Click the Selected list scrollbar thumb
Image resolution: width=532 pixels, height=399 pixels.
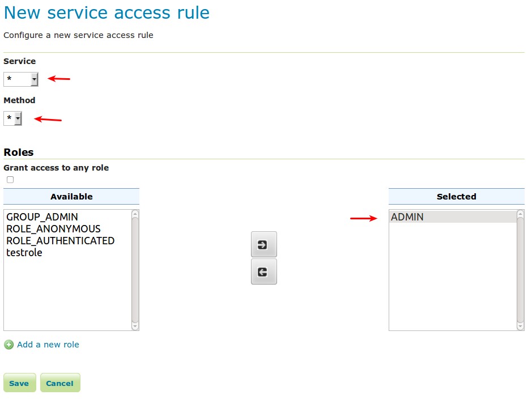tap(520, 269)
